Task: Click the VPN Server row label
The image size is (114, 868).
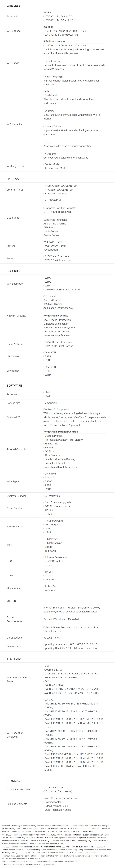Action: tap(13, 356)
